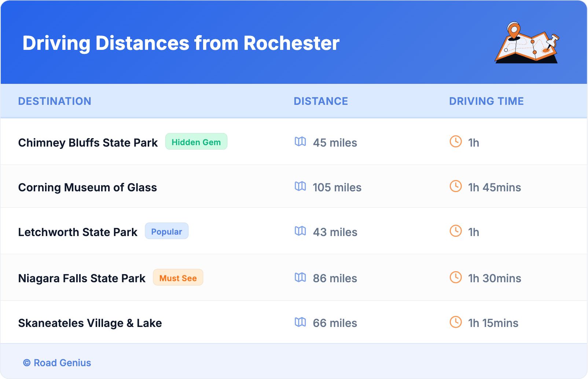Image resolution: width=588 pixels, height=379 pixels.
Task: Click the Driving Distances from Rochester title
Action: point(181,43)
